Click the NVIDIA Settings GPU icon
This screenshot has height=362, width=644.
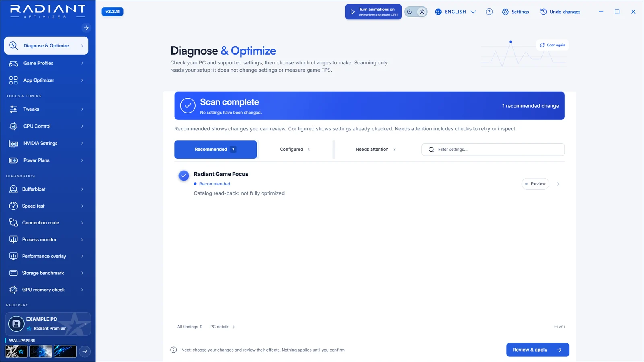[13, 144]
